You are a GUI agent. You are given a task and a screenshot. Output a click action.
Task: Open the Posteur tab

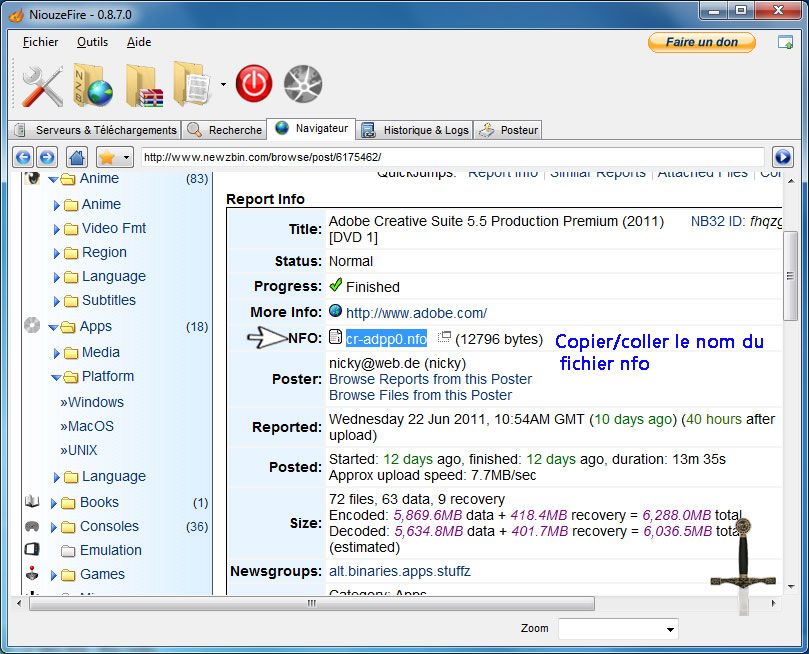click(x=509, y=130)
